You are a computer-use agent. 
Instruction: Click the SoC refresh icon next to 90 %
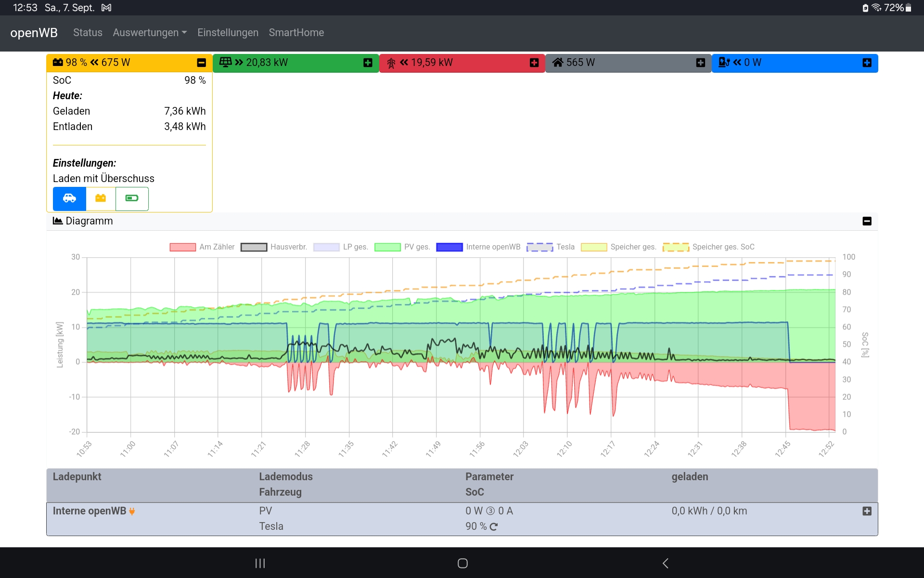pos(494,527)
